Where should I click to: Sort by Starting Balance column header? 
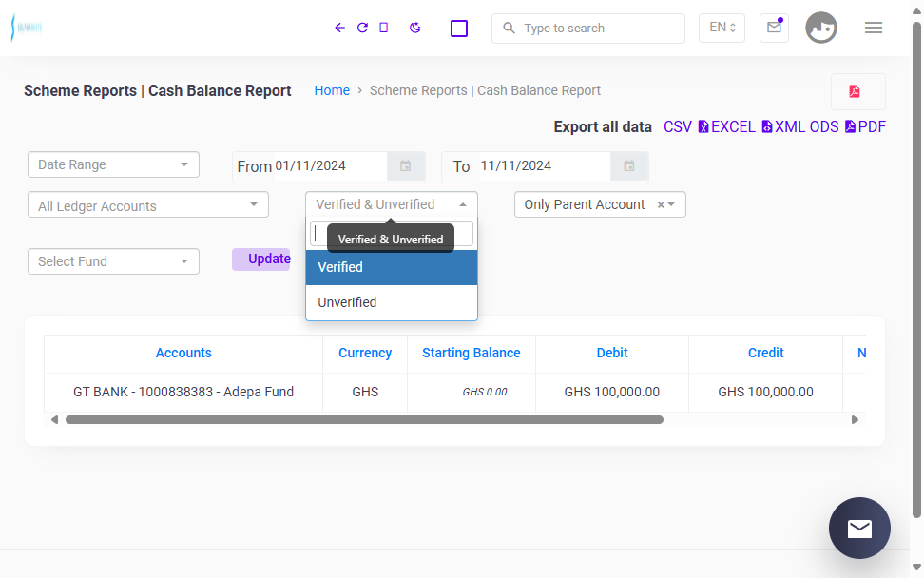(471, 353)
